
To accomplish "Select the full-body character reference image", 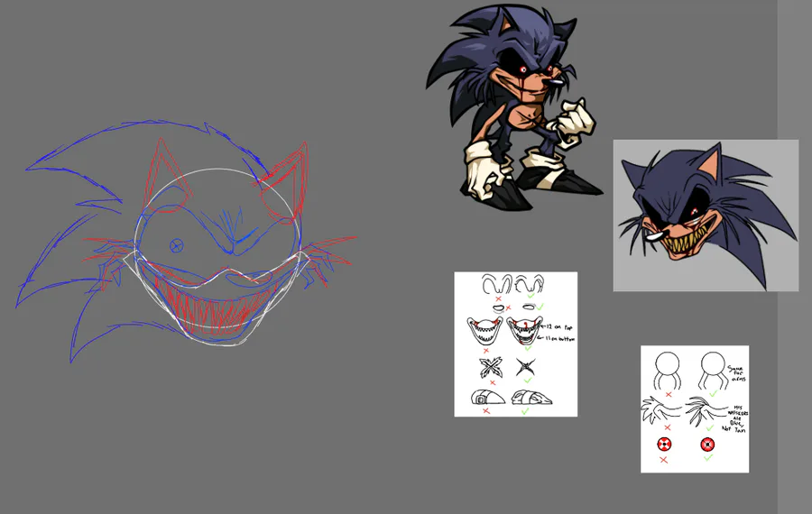I will (514, 106).
